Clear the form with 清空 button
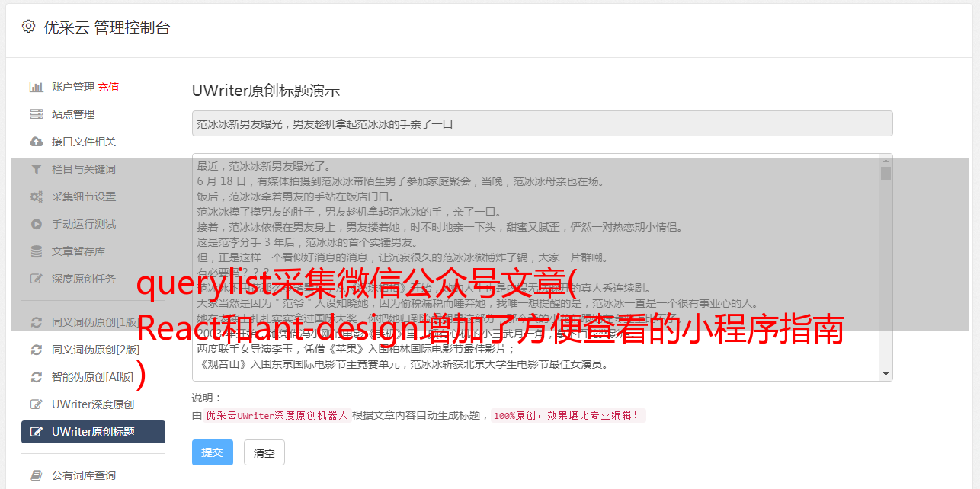Viewport: 980px width, 489px height. click(264, 452)
